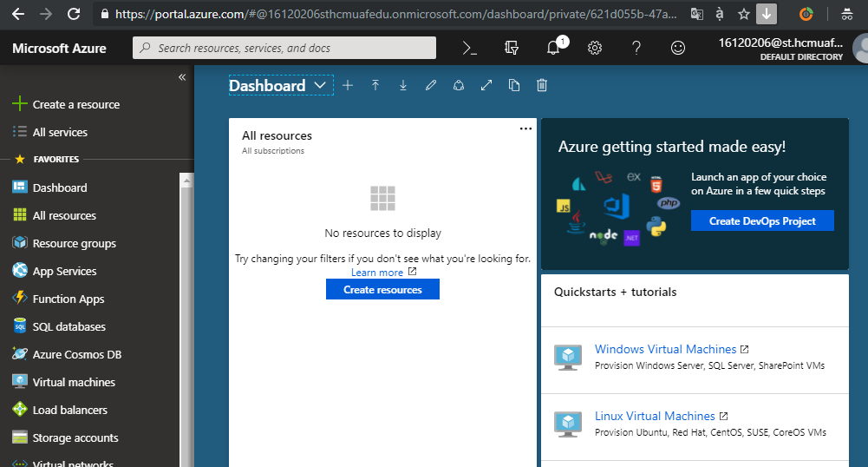The height and width of the screenshot is (467, 868).
Task: Click Windows VM monitor icon
Action: pyautogui.click(x=568, y=358)
